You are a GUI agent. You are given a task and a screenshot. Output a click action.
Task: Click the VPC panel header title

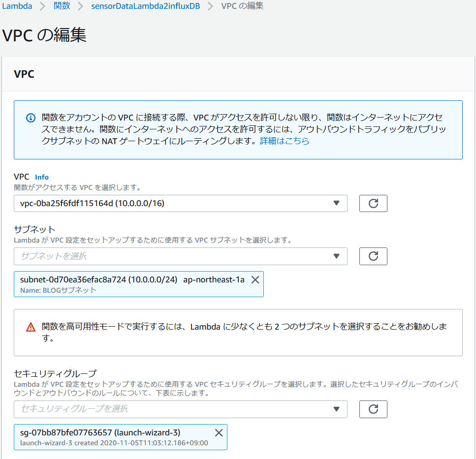point(24,74)
